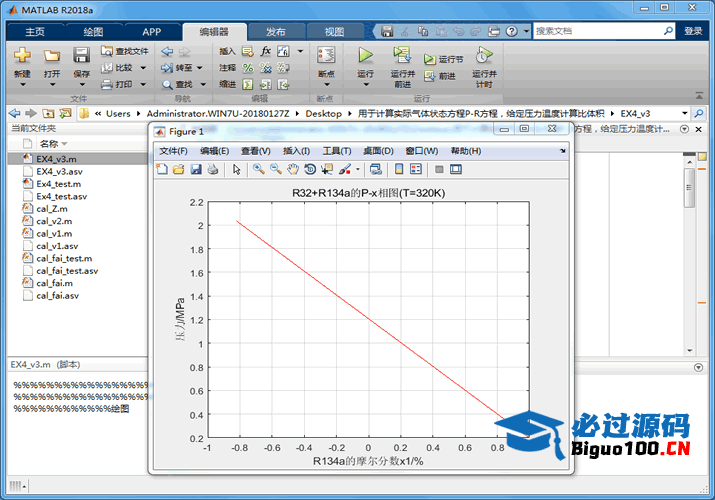The width and height of the screenshot is (715, 500).
Task: Select Zoom Out tool in Figure 1
Action: [x=276, y=169]
